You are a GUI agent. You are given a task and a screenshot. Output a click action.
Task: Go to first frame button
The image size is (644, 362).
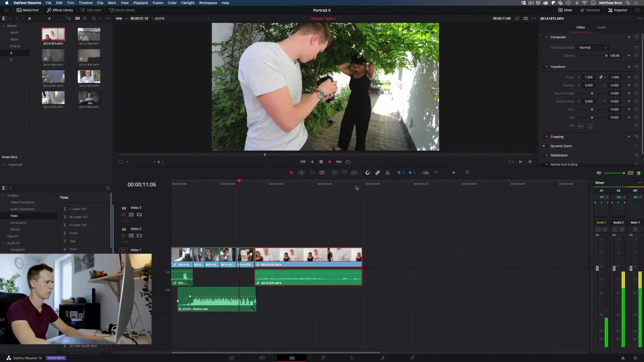[x=303, y=162]
